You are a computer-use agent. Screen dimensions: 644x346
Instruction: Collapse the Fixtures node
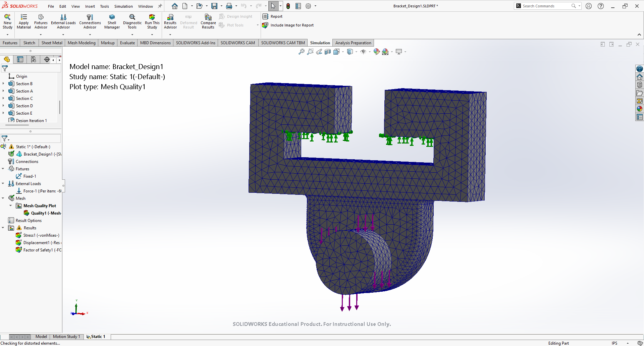tap(3, 169)
